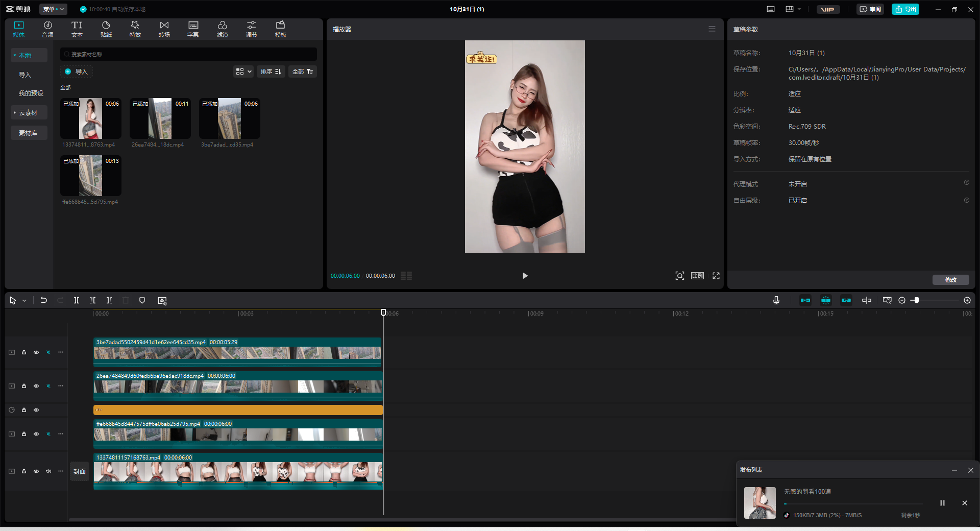Switch to the 音频 tab

pos(47,29)
